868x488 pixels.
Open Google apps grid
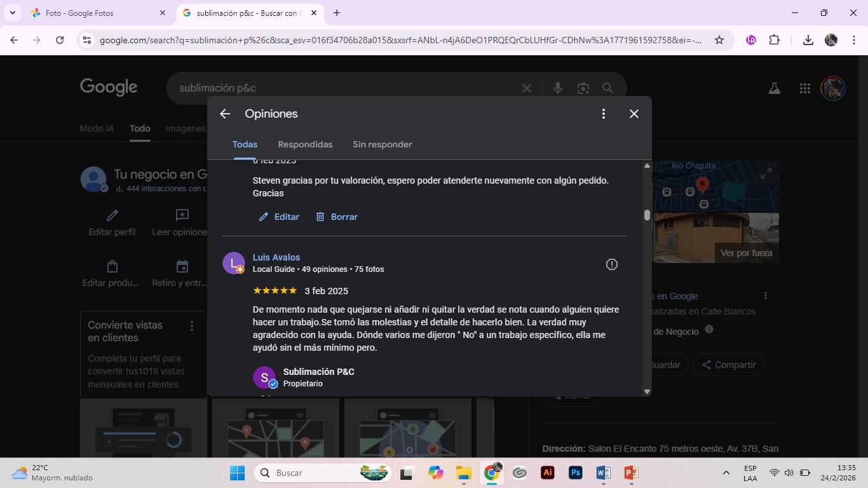[805, 88]
